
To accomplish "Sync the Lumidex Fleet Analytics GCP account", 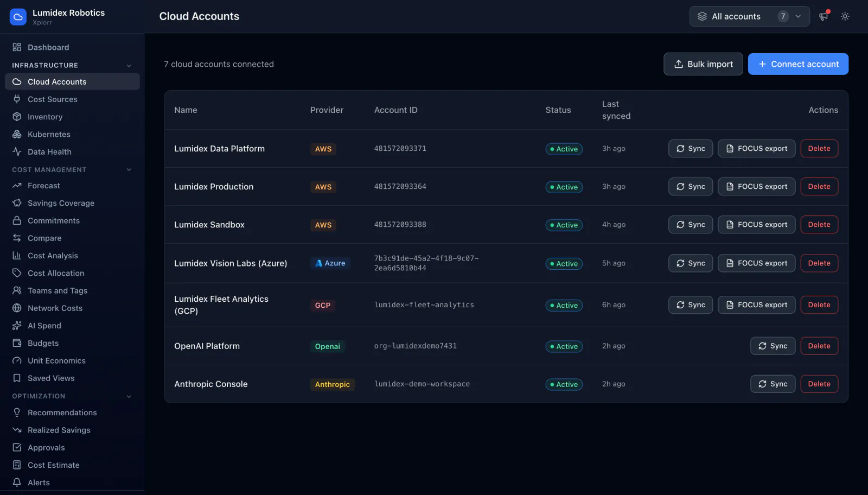I will coord(691,305).
